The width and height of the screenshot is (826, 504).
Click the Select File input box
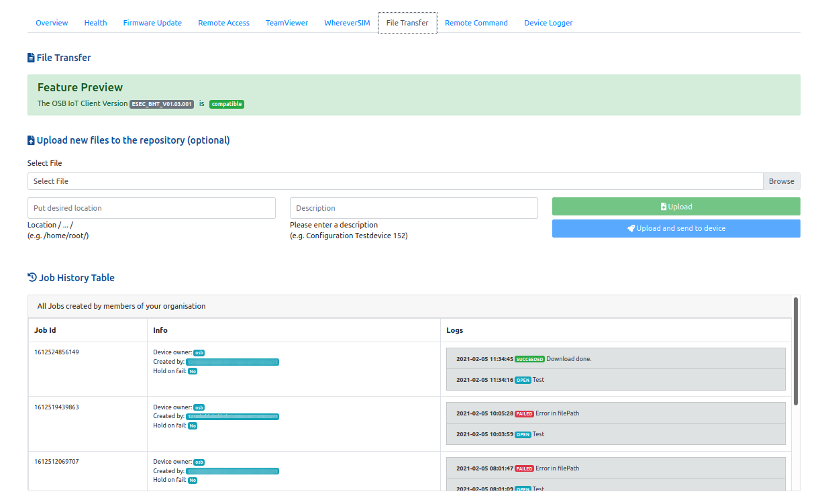pyautogui.click(x=395, y=181)
